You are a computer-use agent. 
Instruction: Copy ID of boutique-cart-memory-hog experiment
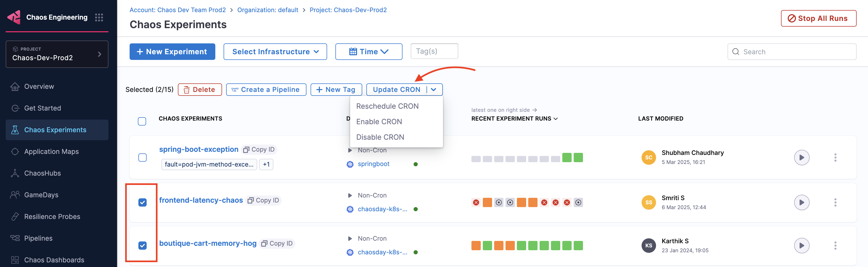tap(278, 244)
